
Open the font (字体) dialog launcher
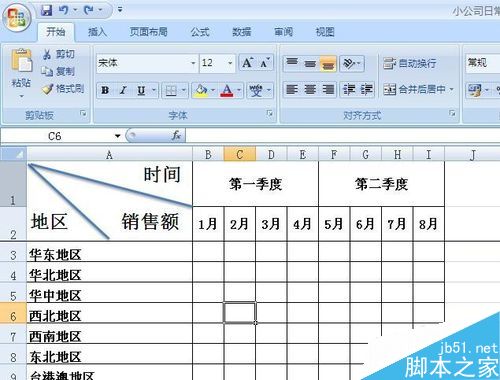pos(269,114)
